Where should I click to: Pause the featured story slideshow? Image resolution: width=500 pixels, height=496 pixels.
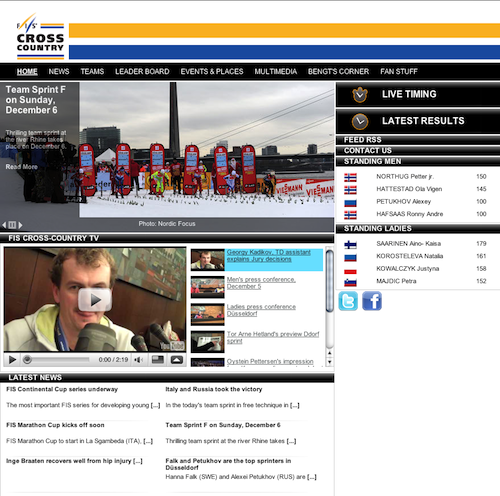(x=12, y=225)
